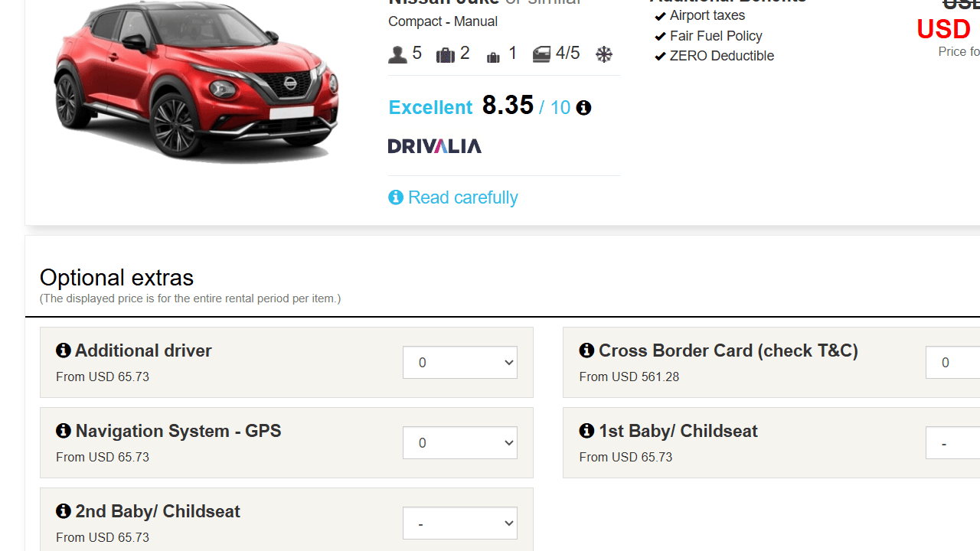
Task: Open the Navigation System GPS quantity dropdown
Action: (459, 443)
